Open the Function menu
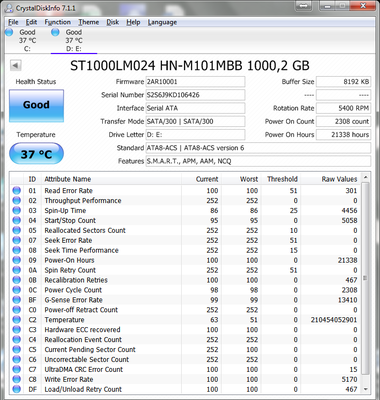380x400 pixels. [x=58, y=22]
